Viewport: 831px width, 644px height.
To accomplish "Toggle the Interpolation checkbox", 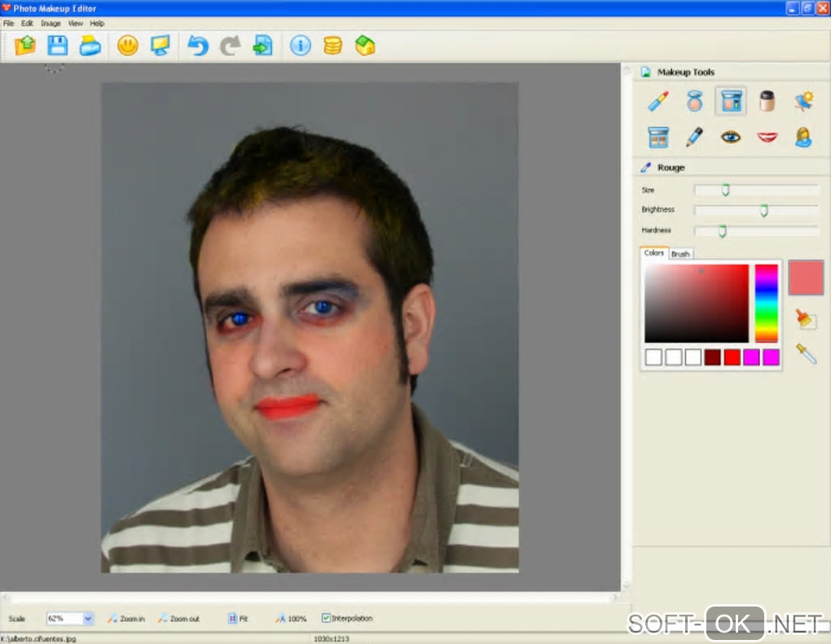I will (x=326, y=618).
